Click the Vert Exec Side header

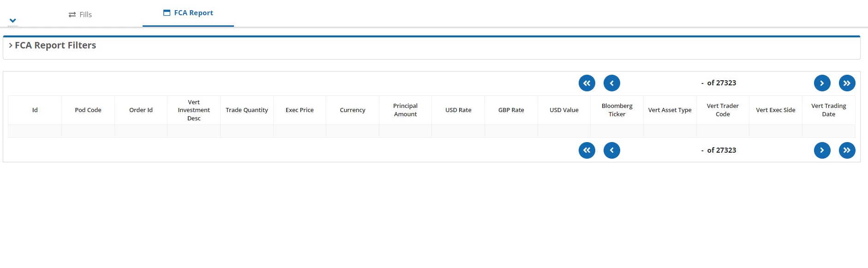pos(776,110)
